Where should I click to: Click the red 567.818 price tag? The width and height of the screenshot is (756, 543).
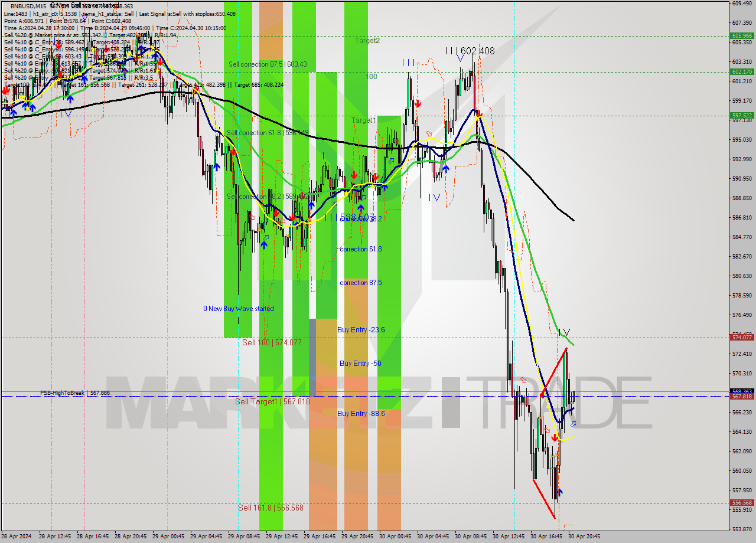coord(742,397)
